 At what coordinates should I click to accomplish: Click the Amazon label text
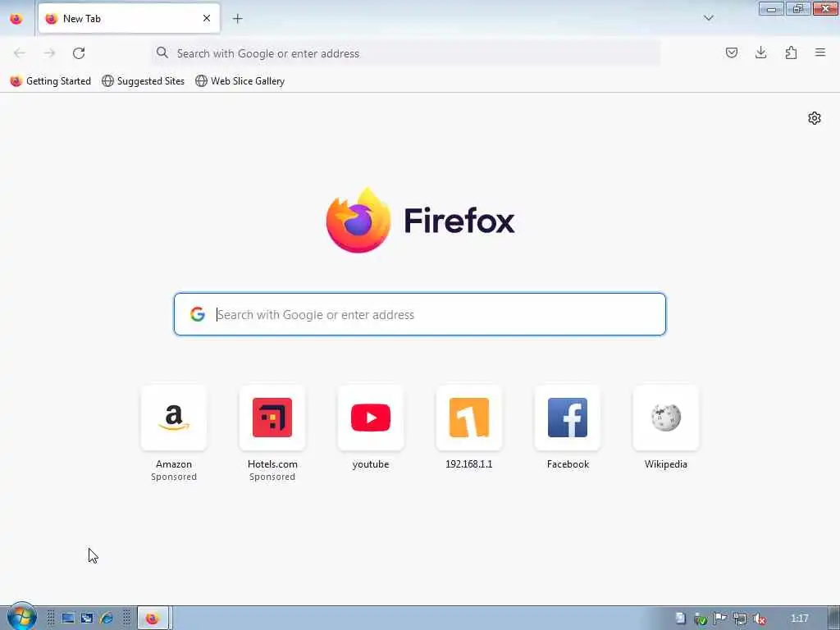coord(174,464)
